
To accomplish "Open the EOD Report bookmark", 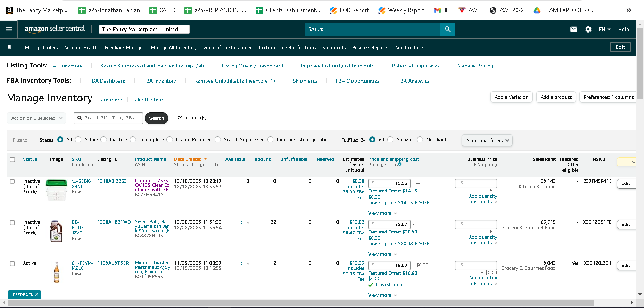I will (349, 10).
